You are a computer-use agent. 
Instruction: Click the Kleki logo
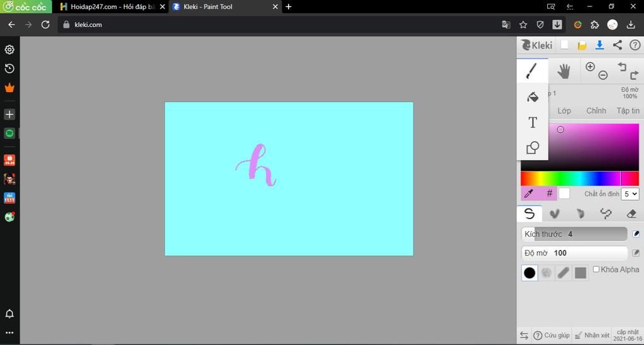[537, 45]
